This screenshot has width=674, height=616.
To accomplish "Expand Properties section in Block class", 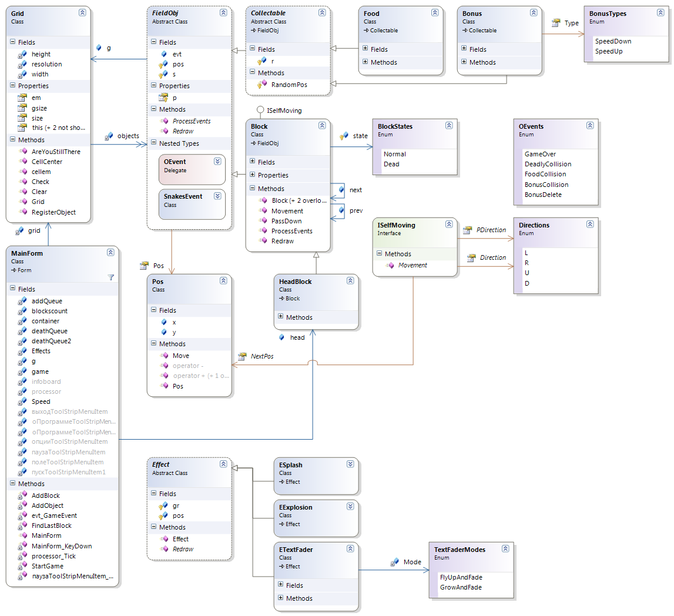I will [x=252, y=175].
